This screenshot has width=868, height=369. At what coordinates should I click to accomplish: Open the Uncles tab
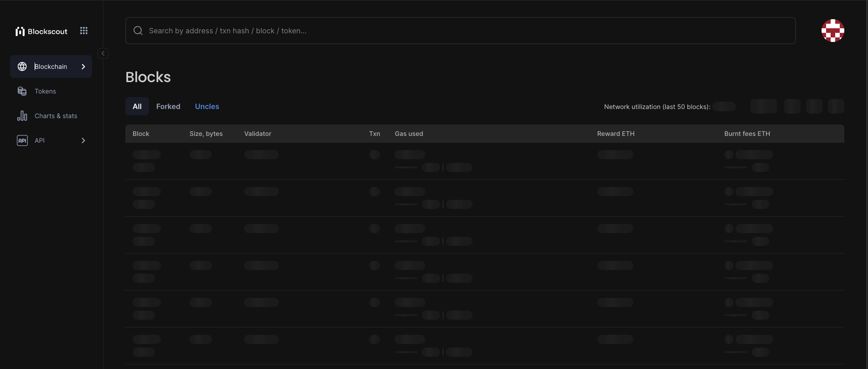point(207,106)
